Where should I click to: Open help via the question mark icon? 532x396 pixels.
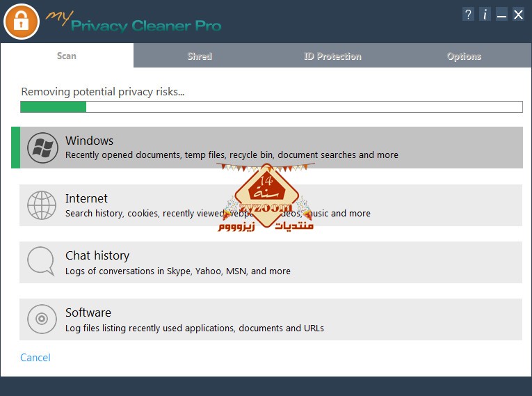pyautogui.click(x=468, y=15)
